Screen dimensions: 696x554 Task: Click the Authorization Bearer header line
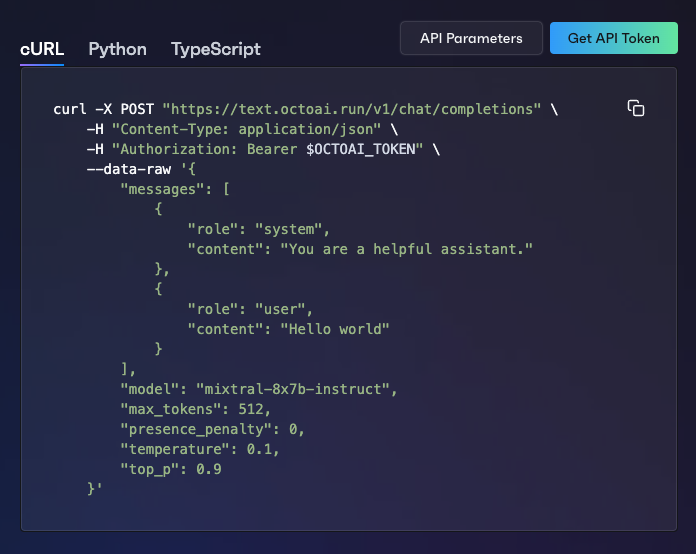tap(262, 148)
